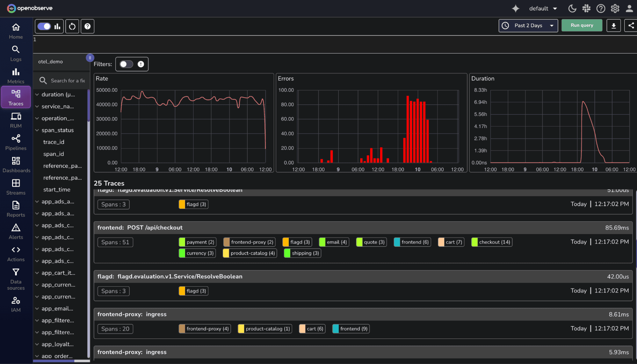Click the share icon in the toolbar
The width and height of the screenshot is (637, 364).
click(631, 26)
